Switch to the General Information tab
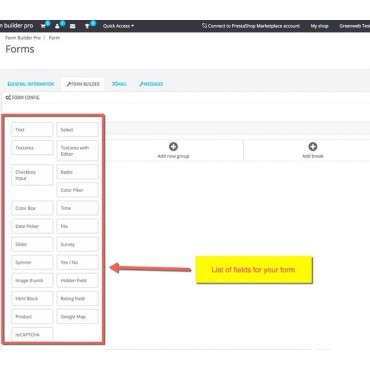The image size is (370, 370). pyautogui.click(x=30, y=84)
